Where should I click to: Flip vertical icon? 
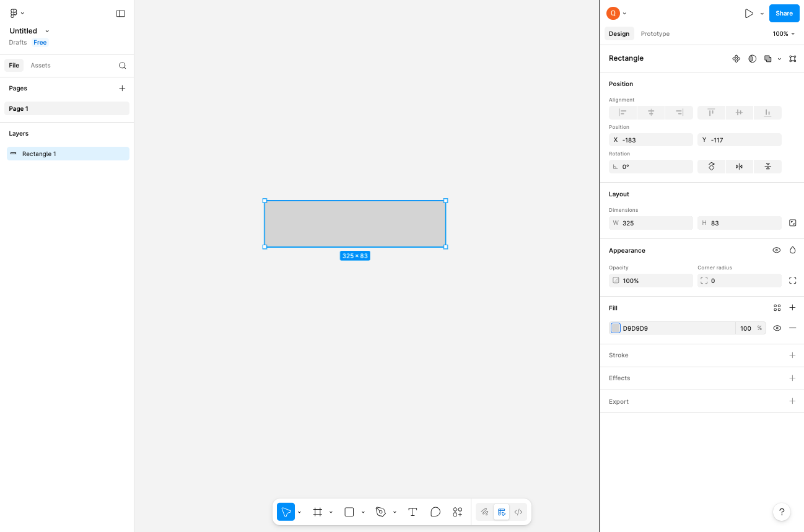[x=767, y=167]
